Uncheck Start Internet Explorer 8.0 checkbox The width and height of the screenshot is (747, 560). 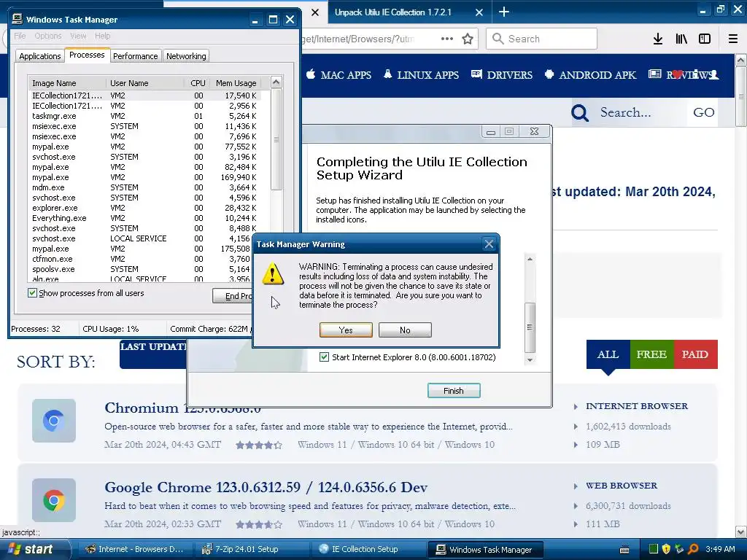tap(325, 357)
